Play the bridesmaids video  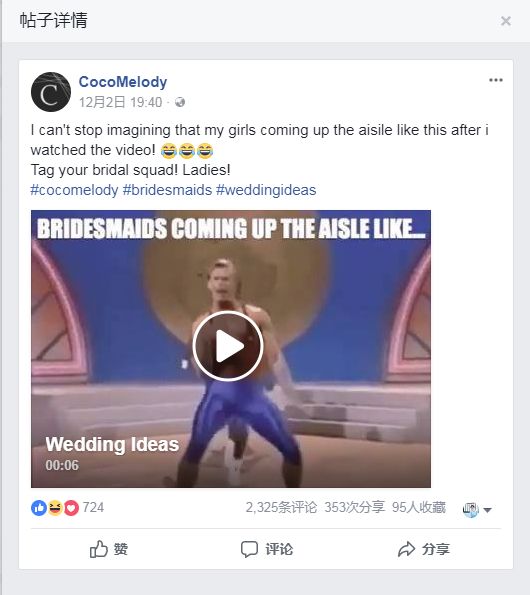(x=228, y=346)
